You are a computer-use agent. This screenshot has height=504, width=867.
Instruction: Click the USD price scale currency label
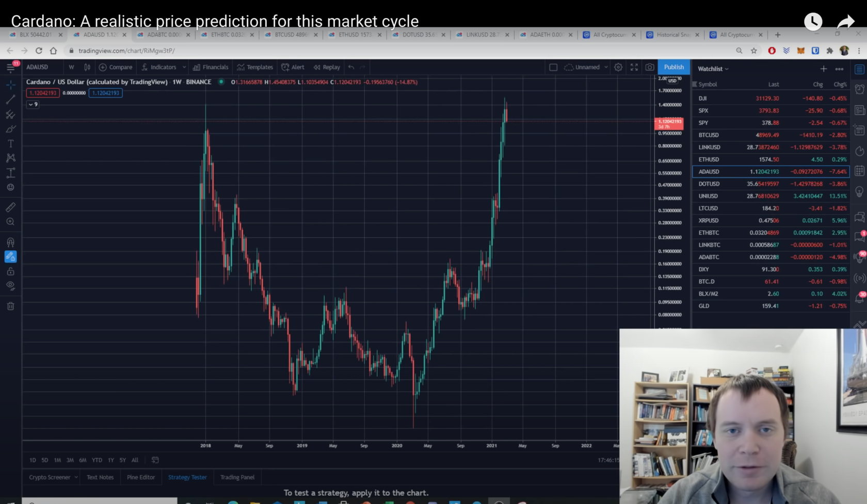(x=672, y=80)
